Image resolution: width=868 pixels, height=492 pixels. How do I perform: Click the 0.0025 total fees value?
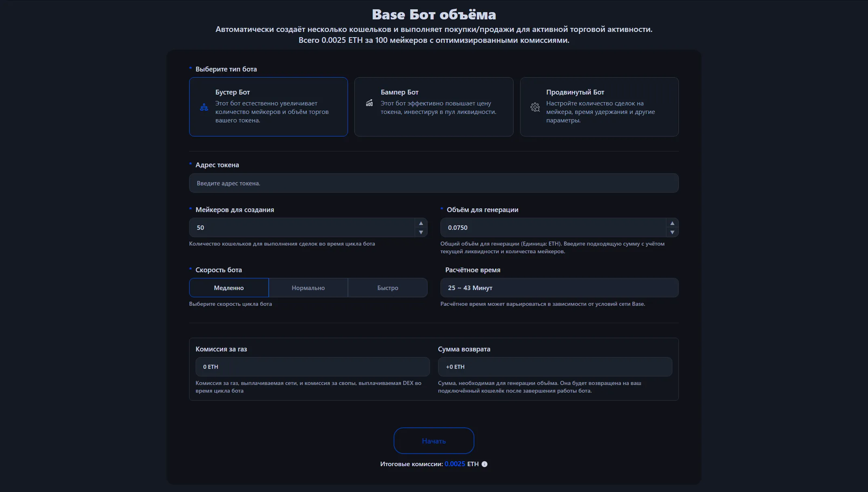(x=455, y=464)
